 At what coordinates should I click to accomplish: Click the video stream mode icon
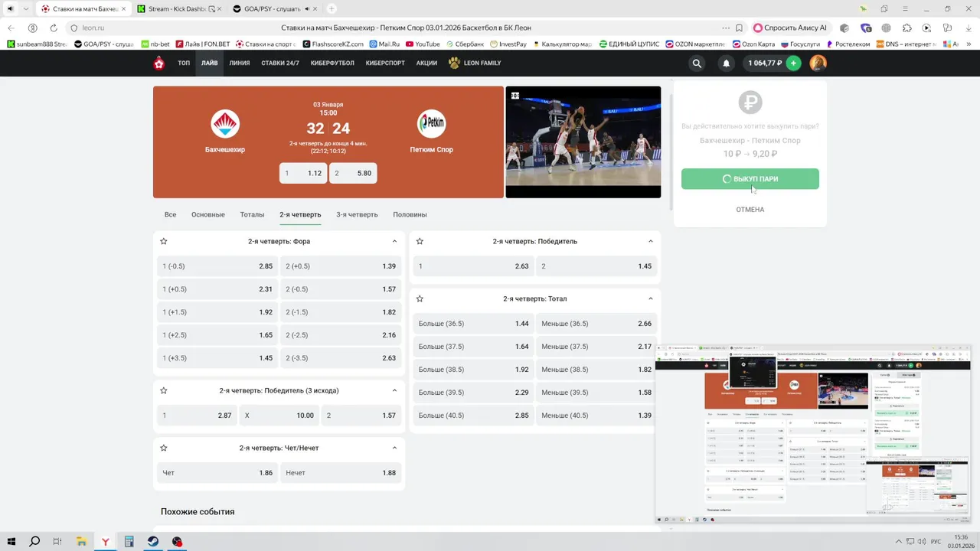click(515, 96)
